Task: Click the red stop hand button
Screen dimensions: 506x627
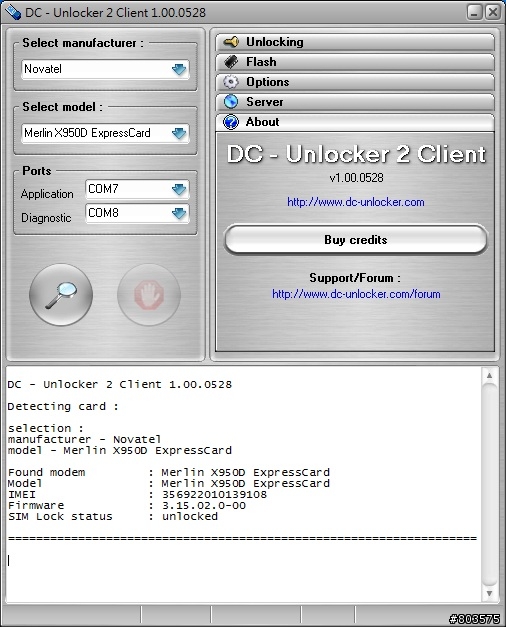Action: (149, 295)
